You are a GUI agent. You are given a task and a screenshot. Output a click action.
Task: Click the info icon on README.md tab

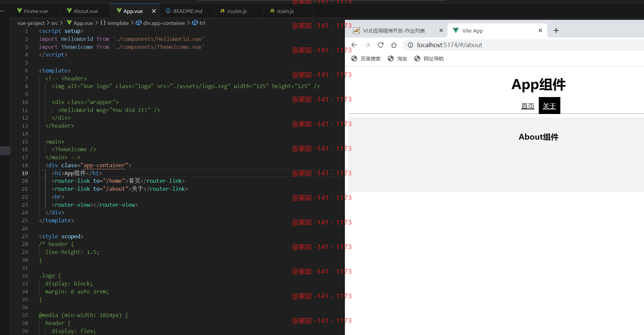(168, 11)
